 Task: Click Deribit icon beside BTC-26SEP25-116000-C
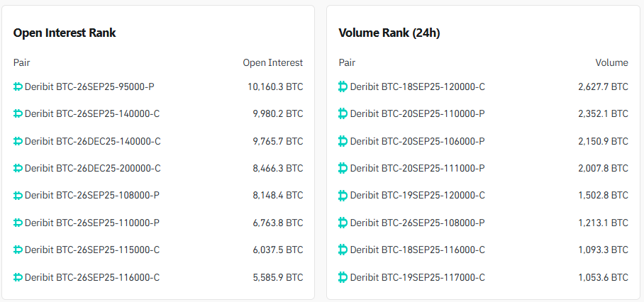click(x=18, y=278)
